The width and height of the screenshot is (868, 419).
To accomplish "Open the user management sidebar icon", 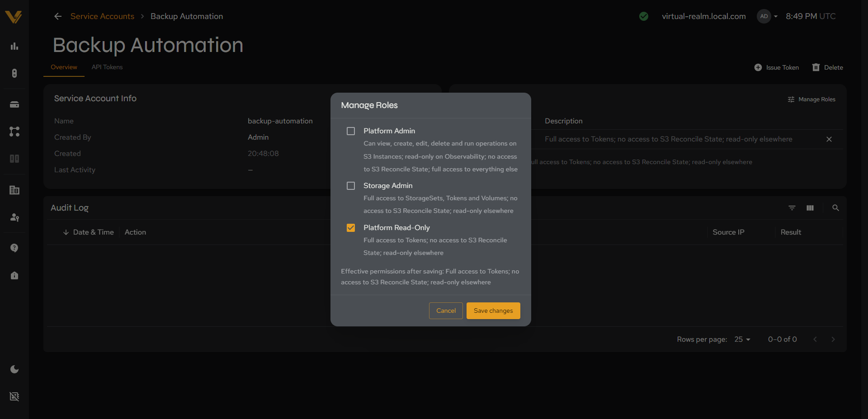I will [14, 217].
